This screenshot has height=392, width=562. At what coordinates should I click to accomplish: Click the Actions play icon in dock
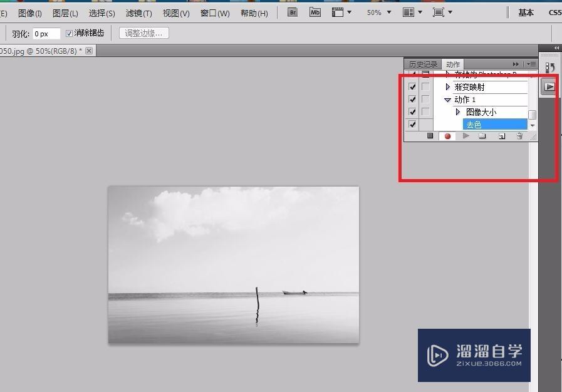click(549, 87)
